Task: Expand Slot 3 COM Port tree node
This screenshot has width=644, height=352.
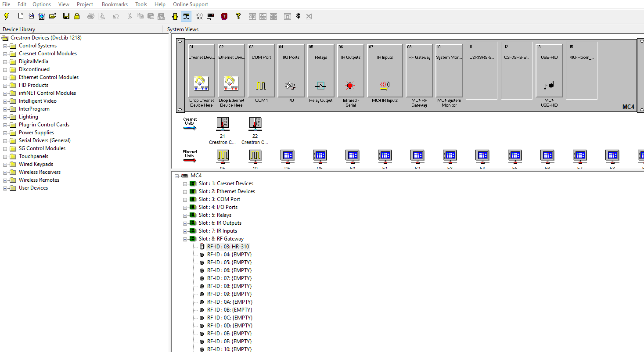Action: coord(185,199)
